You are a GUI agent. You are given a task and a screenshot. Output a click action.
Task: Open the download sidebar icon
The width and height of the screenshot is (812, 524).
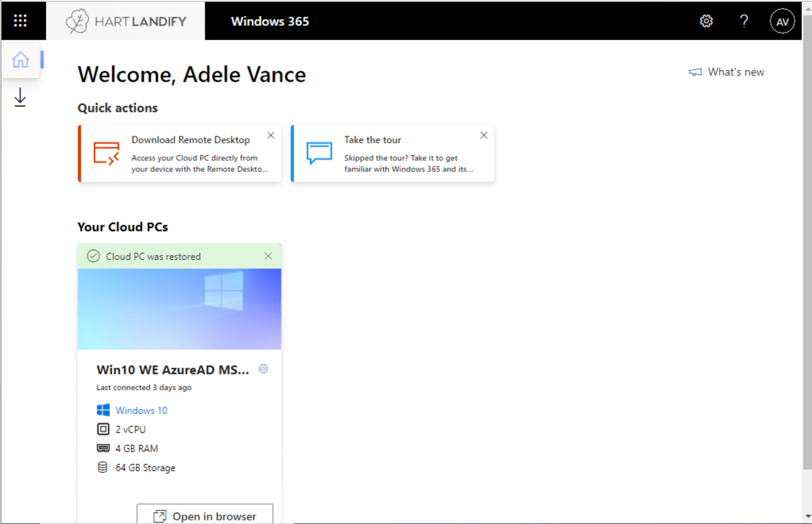click(x=20, y=97)
